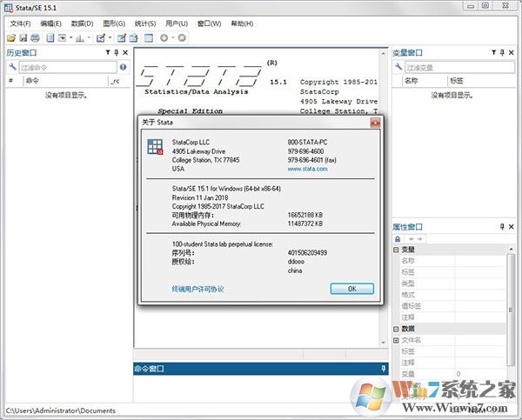Click the Stata app icon in title bar
Image resolution: width=522 pixels, height=420 pixels.
click(x=9, y=8)
